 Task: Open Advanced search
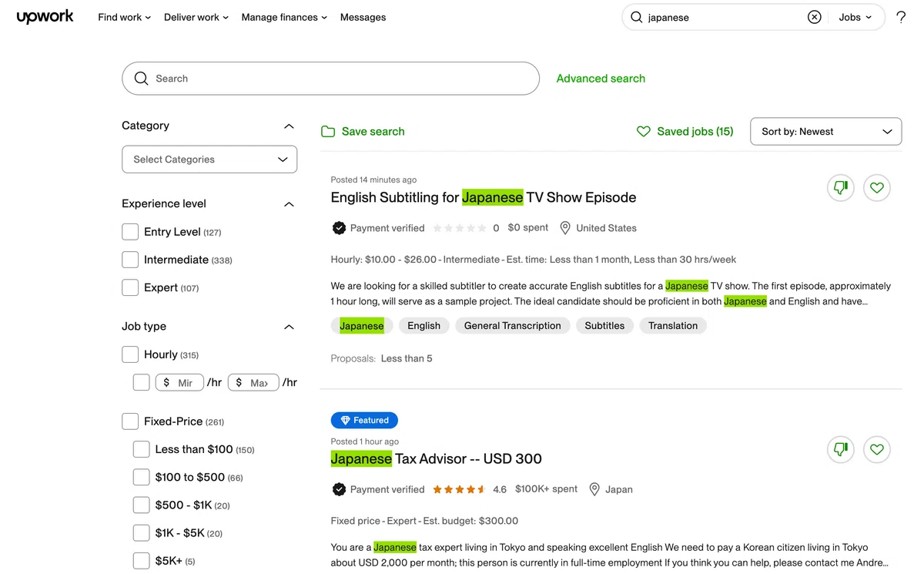click(601, 79)
